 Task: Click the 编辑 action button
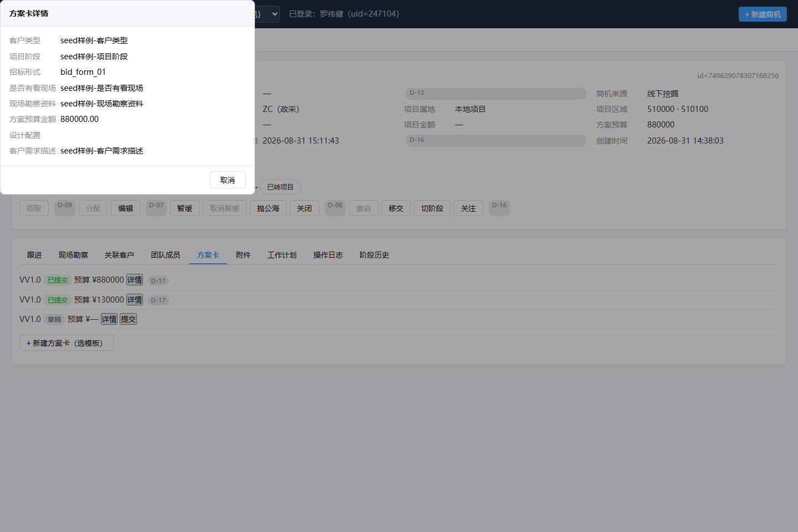click(125, 208)
